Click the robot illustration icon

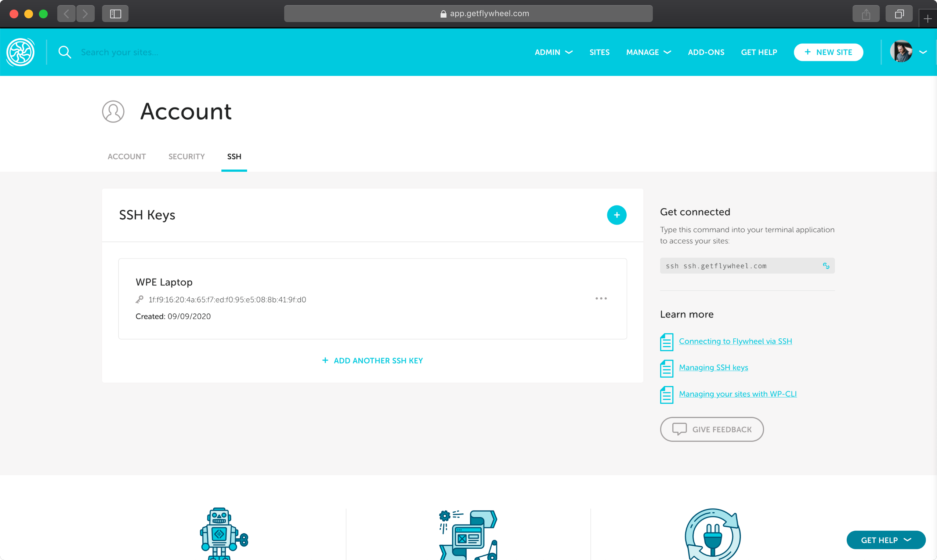tap(224, 534)
